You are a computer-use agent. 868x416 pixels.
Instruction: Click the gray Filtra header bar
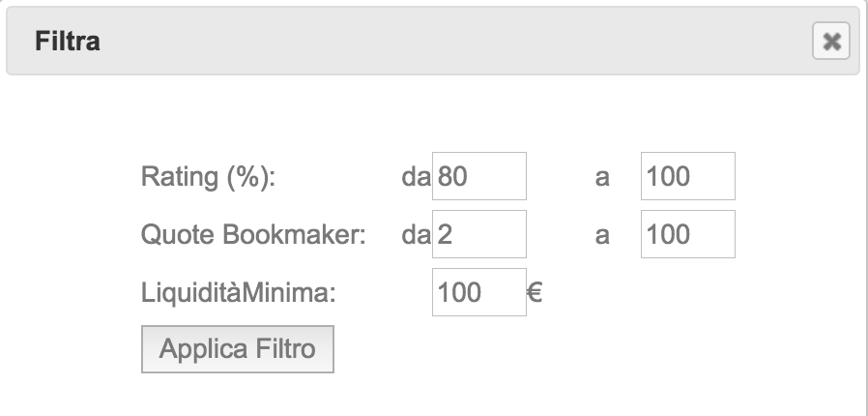pos(435,42)
